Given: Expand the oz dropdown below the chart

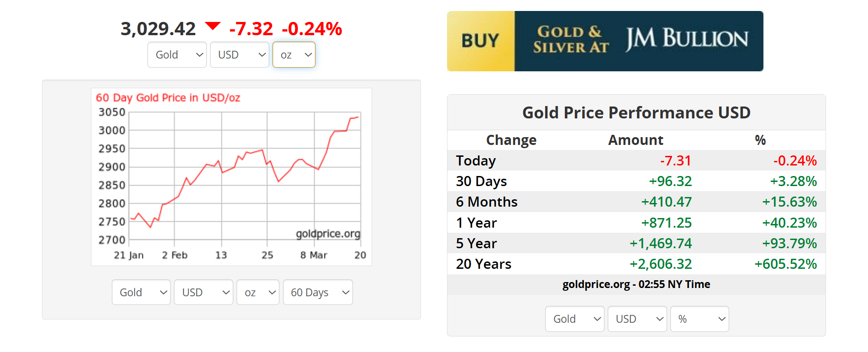Looking at the screenshot, I should (x=258, y=292).
